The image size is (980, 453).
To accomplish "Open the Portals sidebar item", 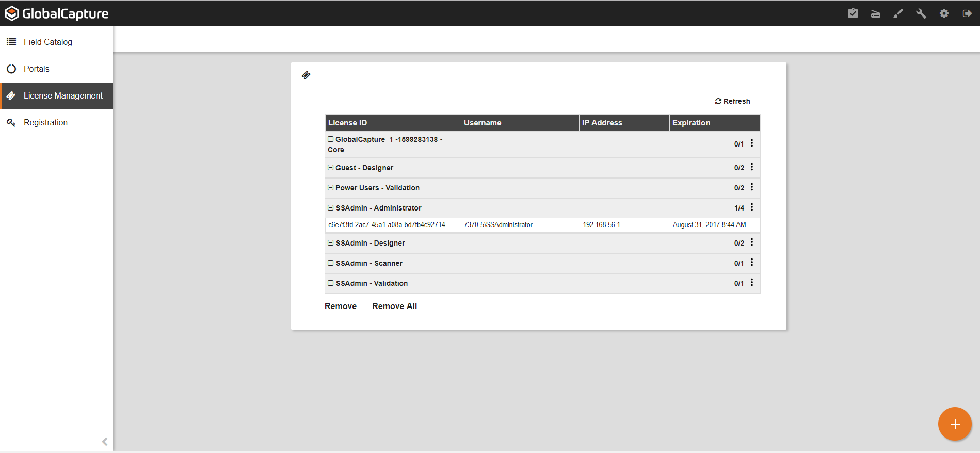I will click(36, 69).
